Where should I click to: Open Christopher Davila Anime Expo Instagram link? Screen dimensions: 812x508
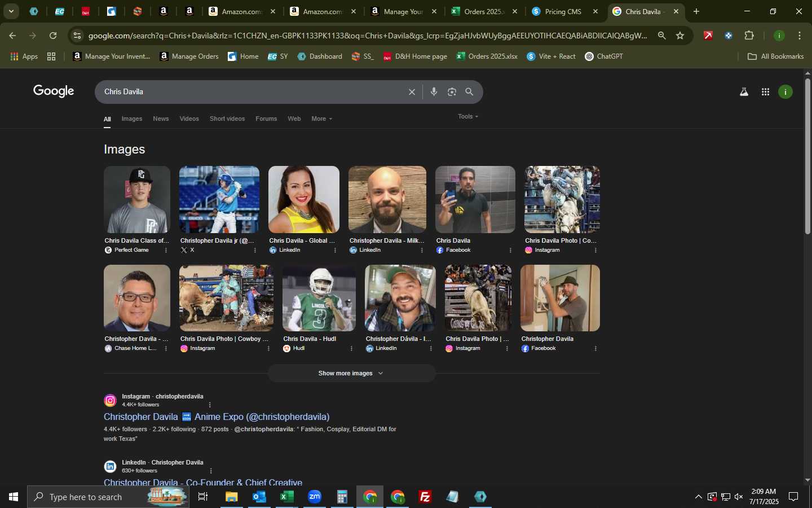pos(217,417)
